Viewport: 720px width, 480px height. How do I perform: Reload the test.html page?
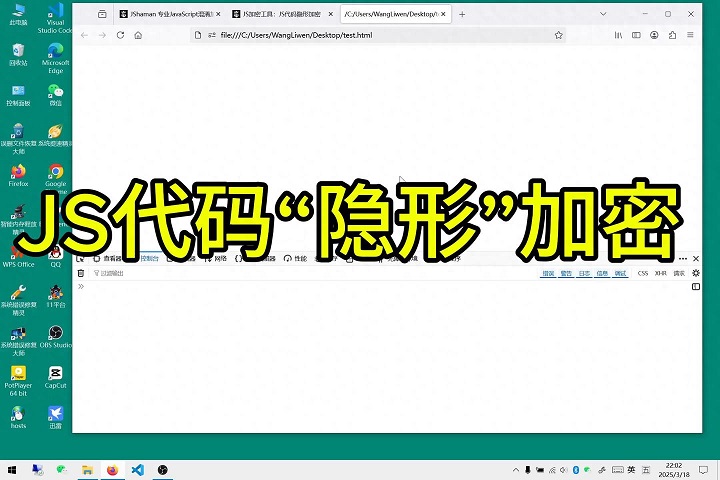pos(120,35)
